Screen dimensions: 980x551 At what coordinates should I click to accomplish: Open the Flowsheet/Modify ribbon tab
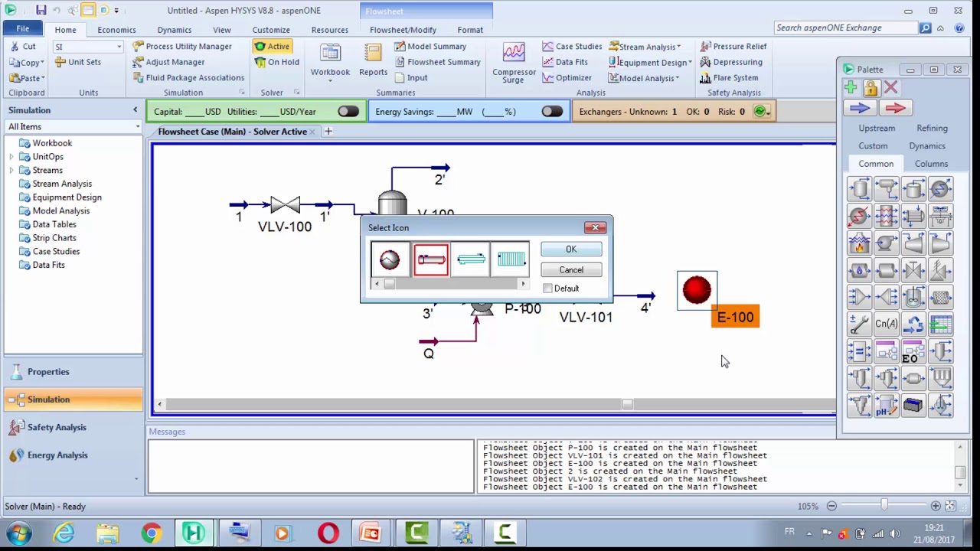tap(403, 30)
